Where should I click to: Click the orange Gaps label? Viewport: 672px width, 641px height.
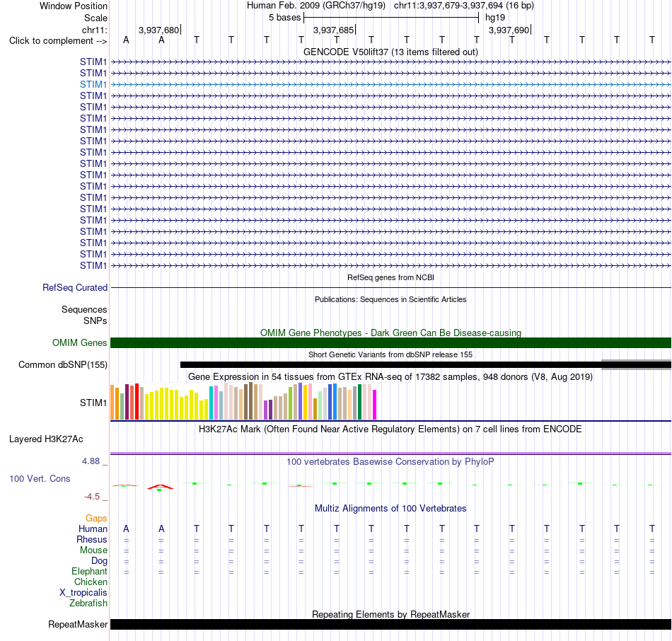tap(96, 519)
